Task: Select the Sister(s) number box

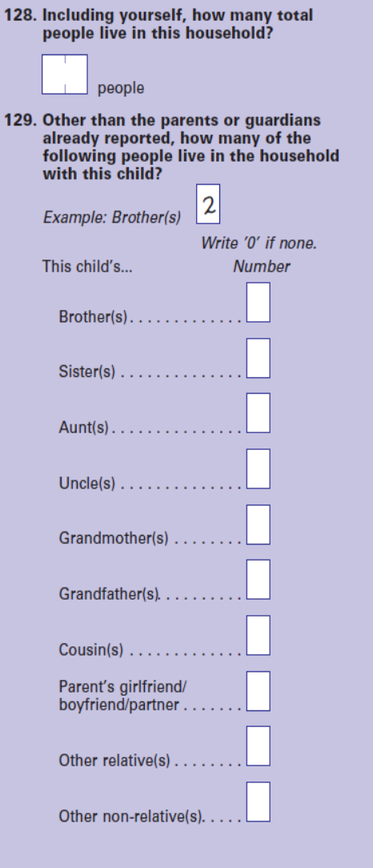Action: point(259,358)
